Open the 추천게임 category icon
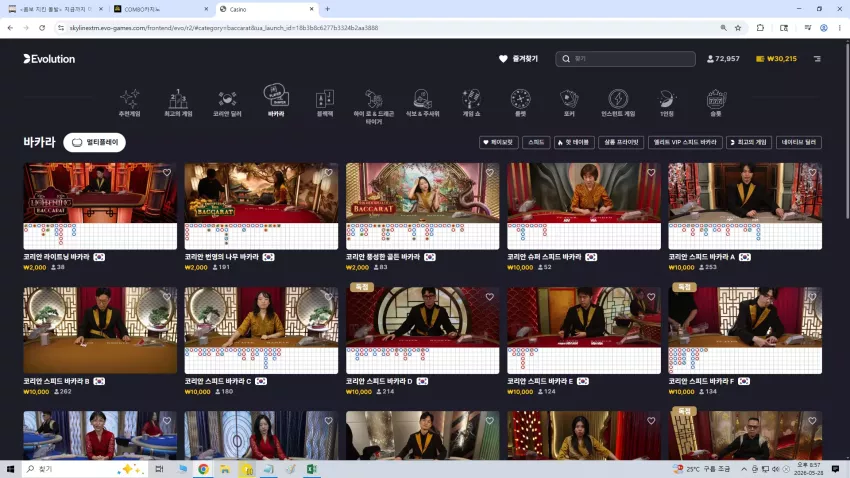This screenshot has height=478, width=850. pos(129,103)
